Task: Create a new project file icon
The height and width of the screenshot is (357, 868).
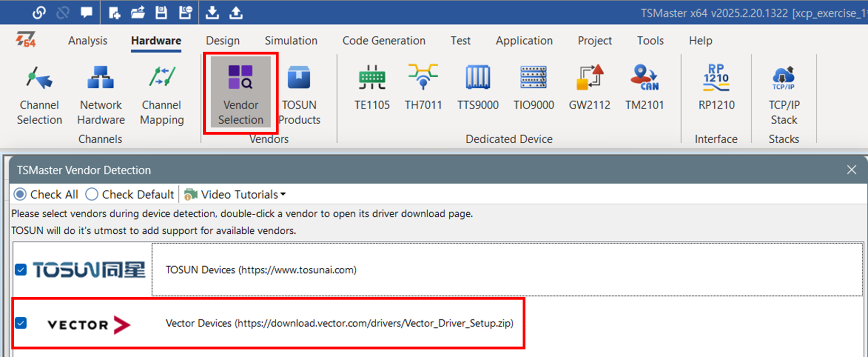Action: tap(114, 12)
